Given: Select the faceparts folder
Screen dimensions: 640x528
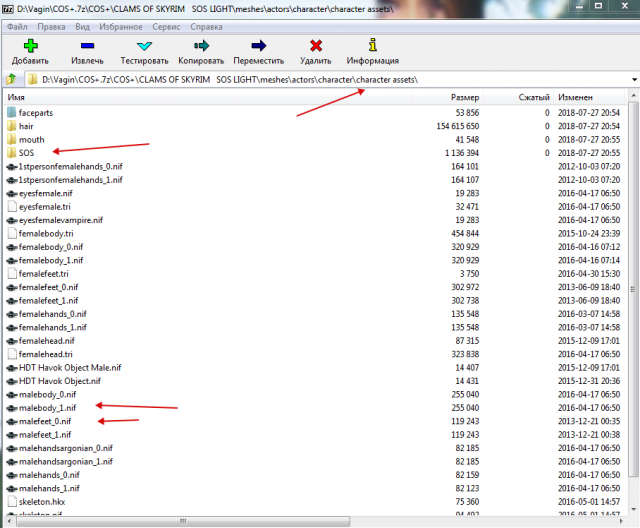Looking at the screenshot, I should 34,113.
